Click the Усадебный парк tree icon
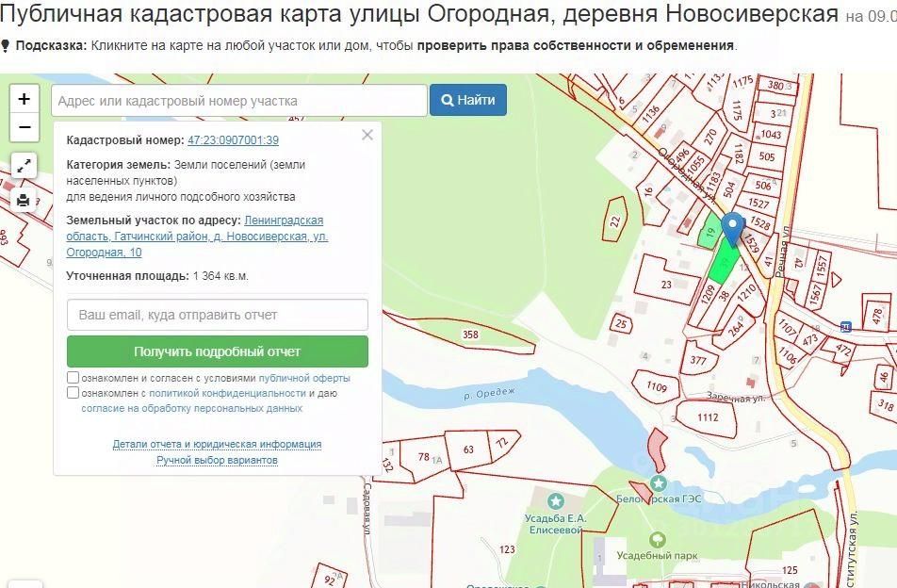 pyautogui.click(x=658, y=539)
